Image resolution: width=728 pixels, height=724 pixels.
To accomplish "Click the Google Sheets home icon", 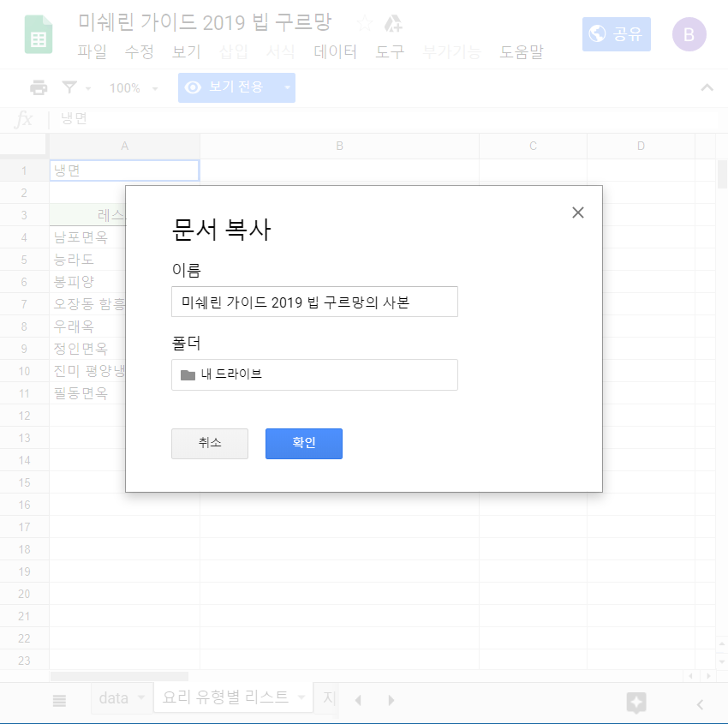I will [38, 35].
